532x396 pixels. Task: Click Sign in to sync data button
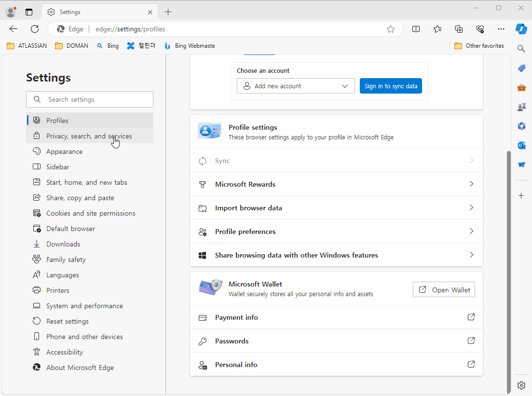pos(391,86)
